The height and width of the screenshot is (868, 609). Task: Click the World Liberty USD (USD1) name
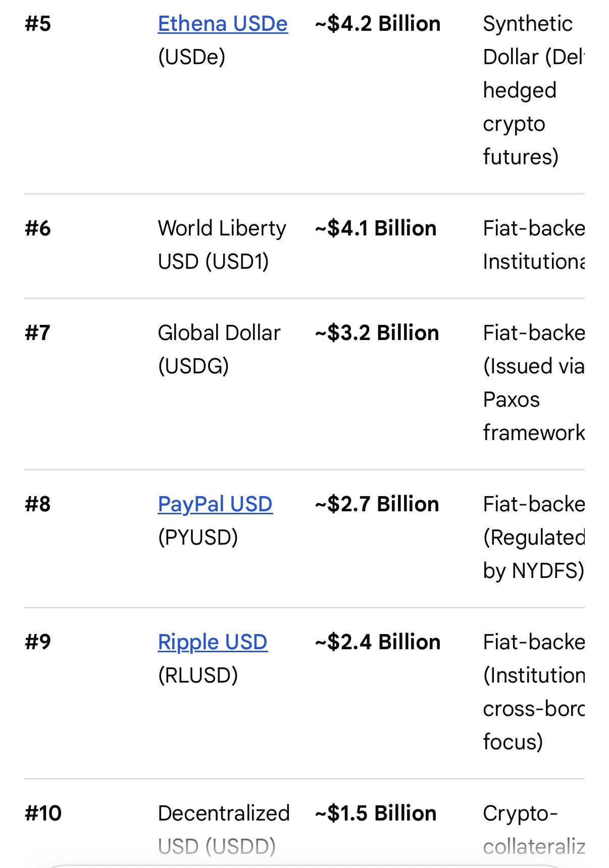pos(222,245)
